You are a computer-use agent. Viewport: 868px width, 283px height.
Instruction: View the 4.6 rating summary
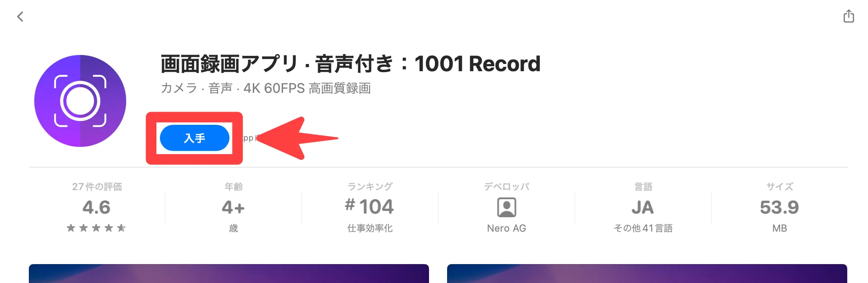(x=96, y=207)
